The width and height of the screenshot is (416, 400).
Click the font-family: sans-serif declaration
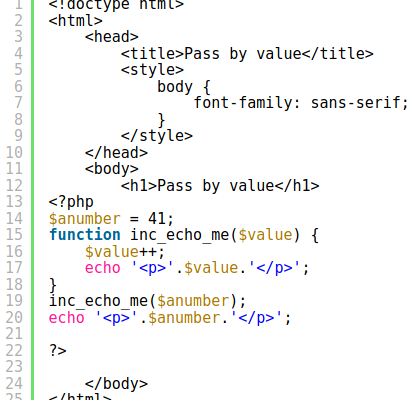pyautogui.click(x=301, y=103)
